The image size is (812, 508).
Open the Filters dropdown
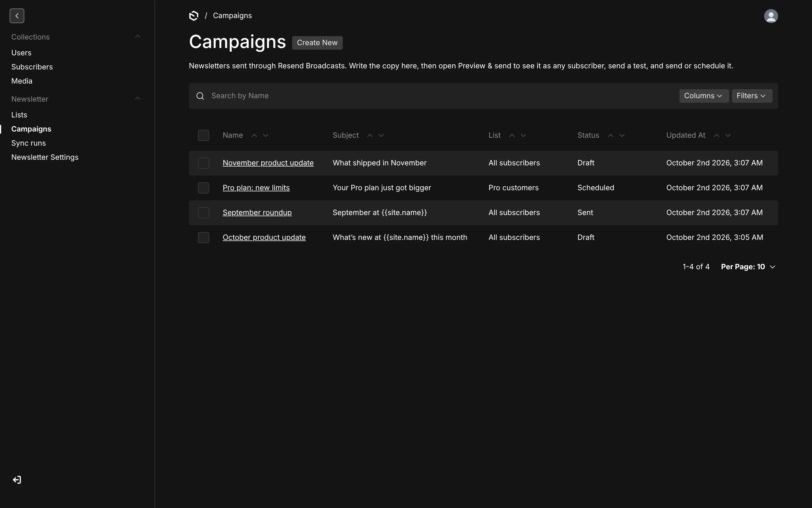click(x=752, y=96)
